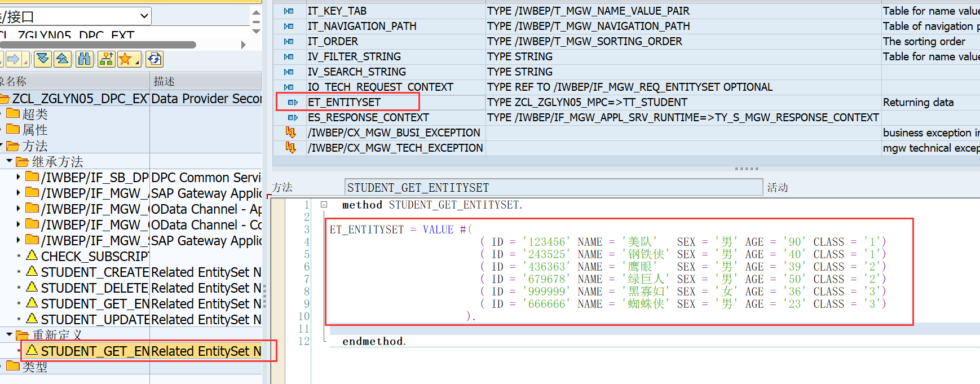Click the scroll right arrow beside class field

coord(243,45)
